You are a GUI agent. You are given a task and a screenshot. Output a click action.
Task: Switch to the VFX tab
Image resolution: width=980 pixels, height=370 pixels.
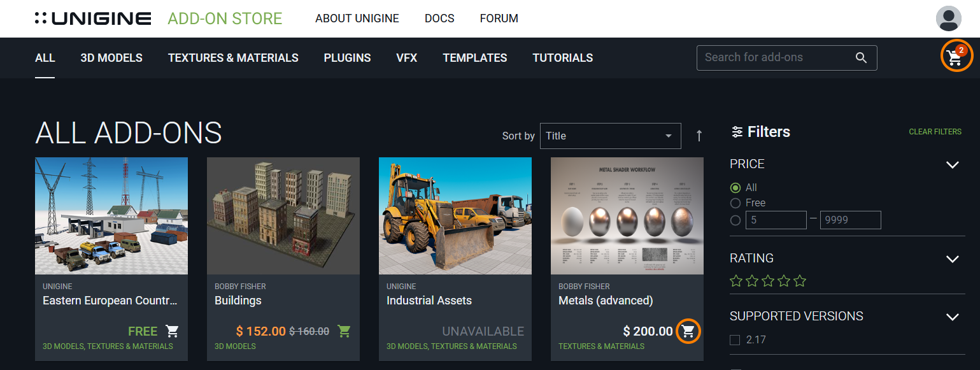[407, 58]
